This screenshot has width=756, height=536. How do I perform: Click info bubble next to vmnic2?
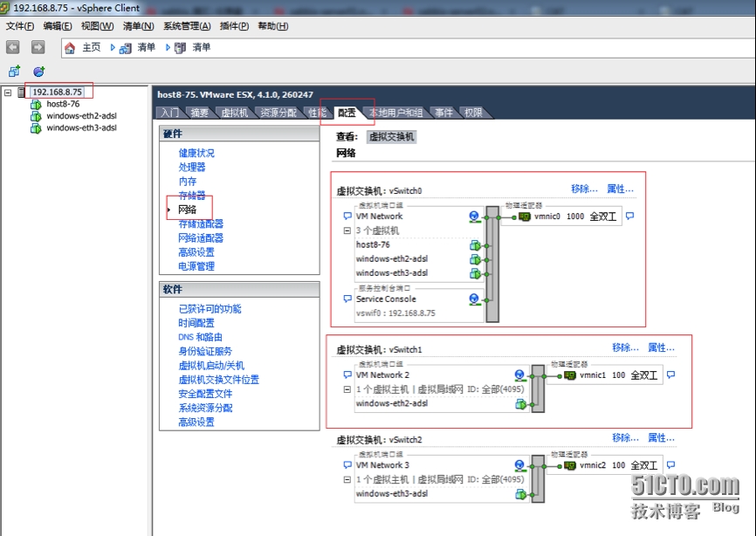(670, 464)
